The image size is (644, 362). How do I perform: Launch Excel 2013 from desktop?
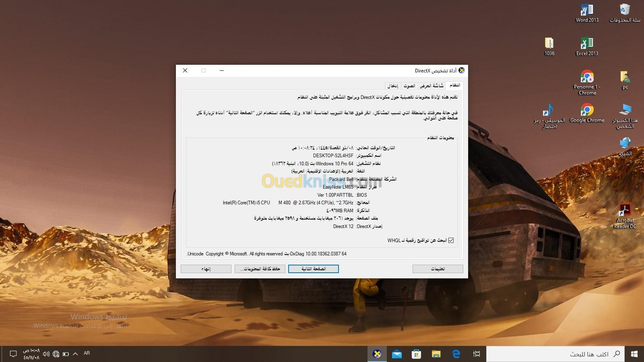pyautogui.click(x=587, y=46)
